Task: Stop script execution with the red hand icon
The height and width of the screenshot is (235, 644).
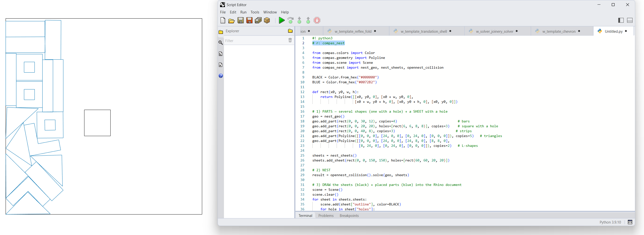Action: point(317,20)
